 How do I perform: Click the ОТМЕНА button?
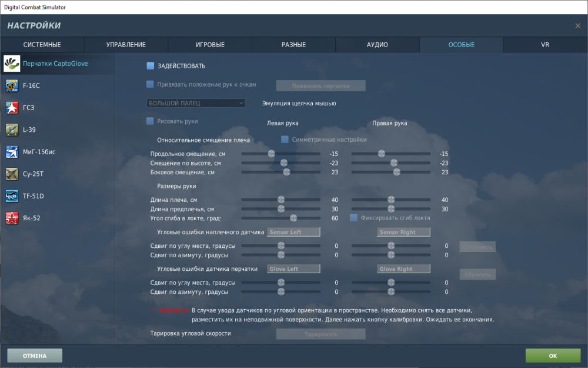35,356
